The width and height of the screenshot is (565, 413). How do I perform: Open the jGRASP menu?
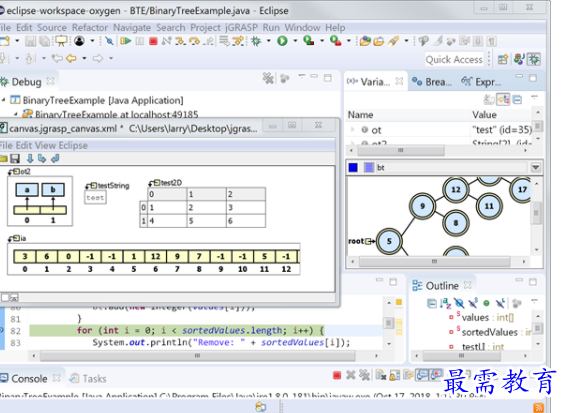[241, 28]
